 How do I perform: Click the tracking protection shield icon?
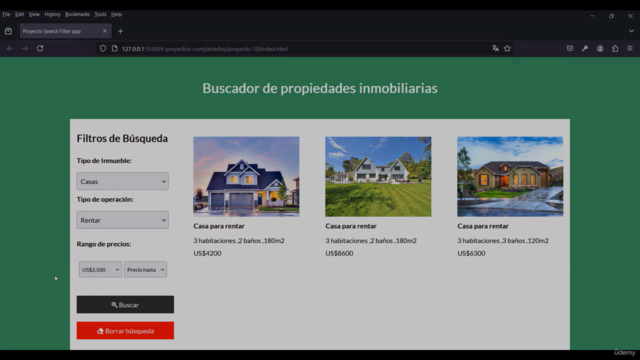[x=103, y=49]
